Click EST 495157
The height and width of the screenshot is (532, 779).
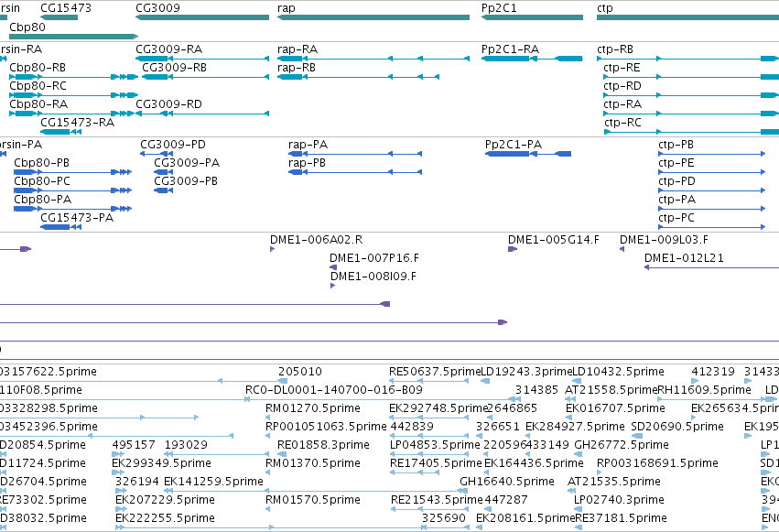(135, 445)
